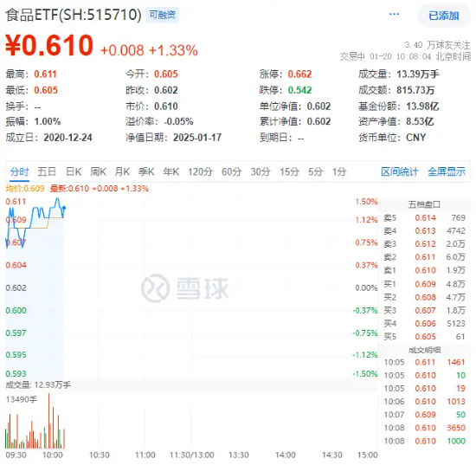Click the 10:08 trade with volume 3650

pyautogui.click(x=424, y=428)
